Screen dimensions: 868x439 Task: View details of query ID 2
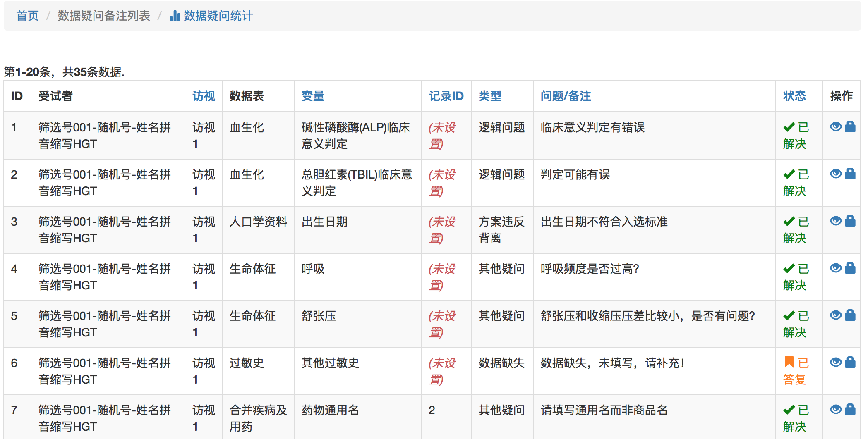click(x=835, y=174)
